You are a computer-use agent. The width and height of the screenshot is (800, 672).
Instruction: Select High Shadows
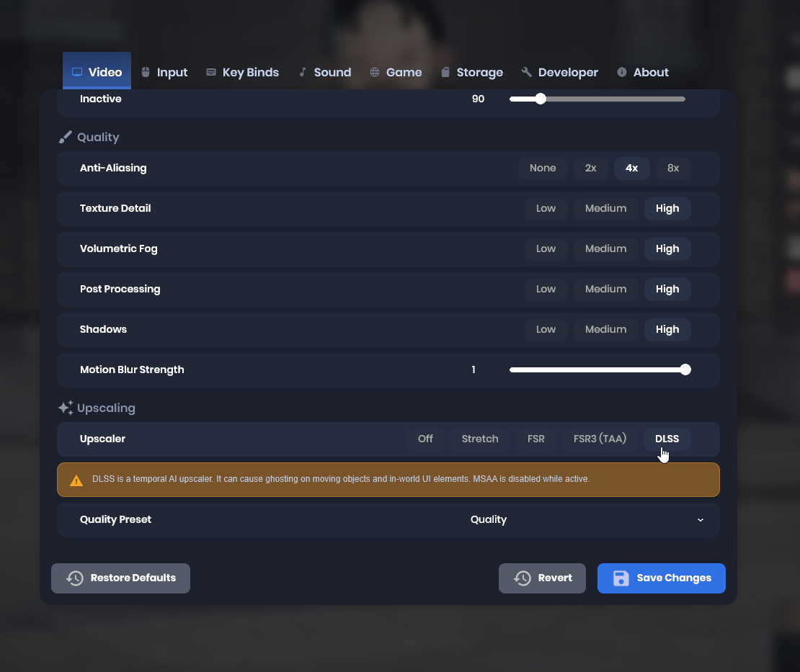click(x=667, y=329)
